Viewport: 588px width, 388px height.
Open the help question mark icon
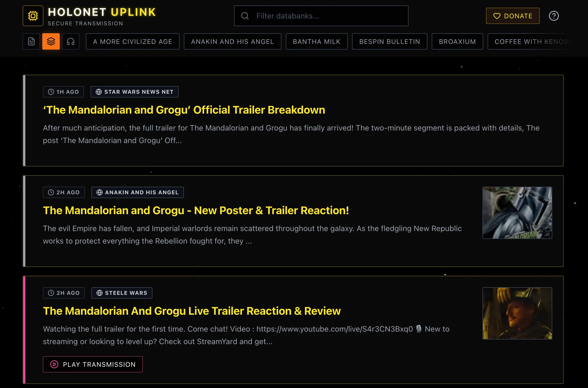(x=554, y=16)
